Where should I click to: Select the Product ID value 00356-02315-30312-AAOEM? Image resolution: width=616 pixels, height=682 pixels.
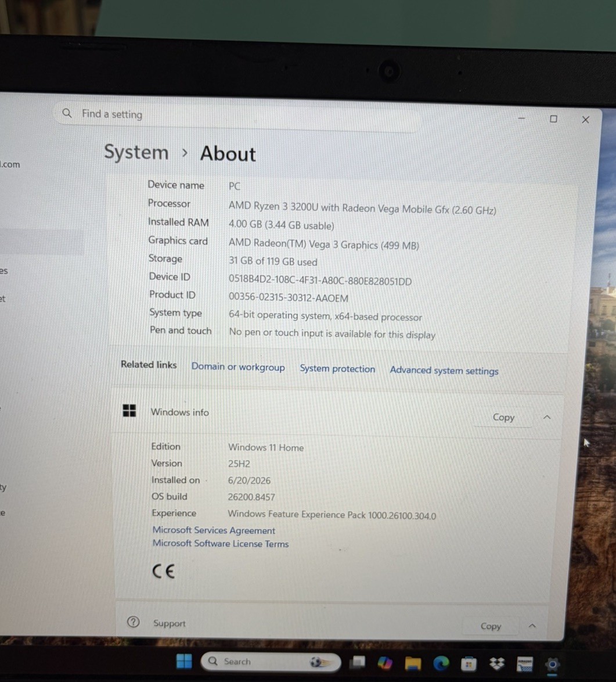pos(288,298)
